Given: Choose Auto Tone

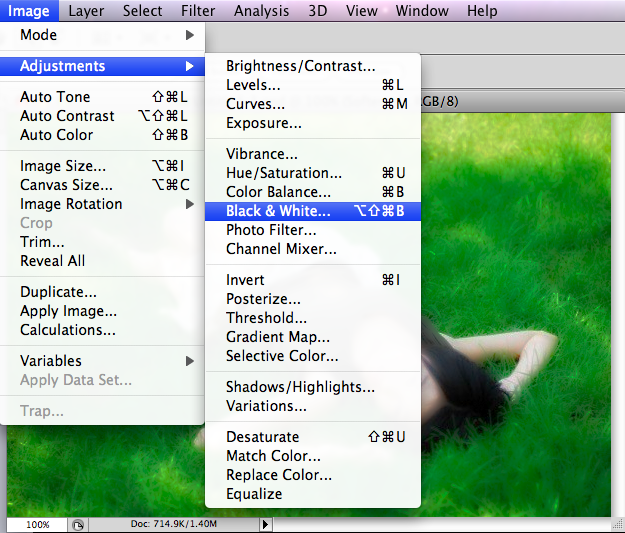Looking at the screenshot, I should (102, 97).
